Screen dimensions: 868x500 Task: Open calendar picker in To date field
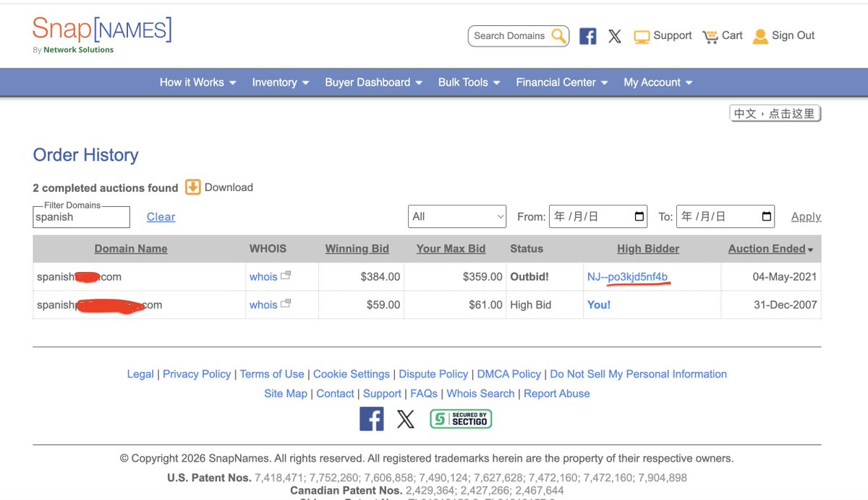(x=767, y=216)
